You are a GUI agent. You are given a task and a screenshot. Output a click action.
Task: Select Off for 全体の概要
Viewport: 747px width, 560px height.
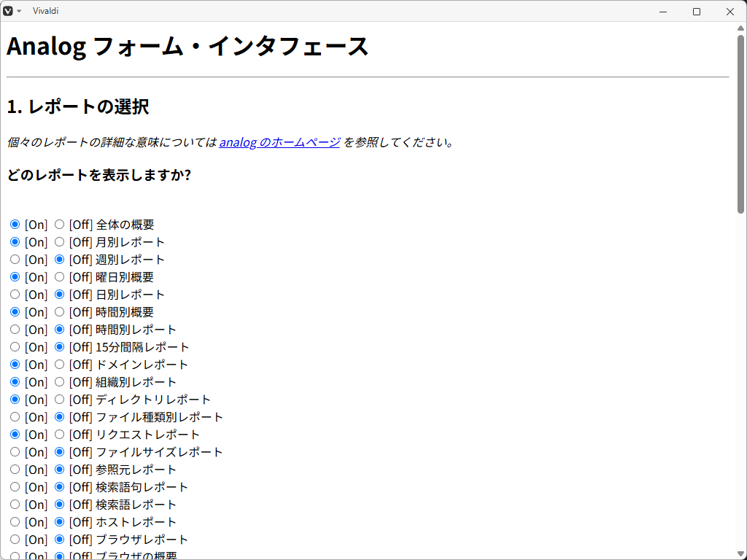click(x=59, y=224)
